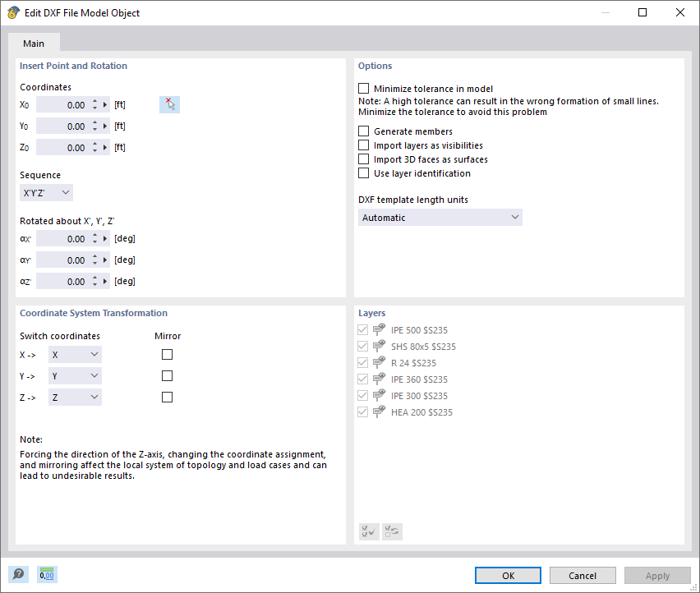Click the layer icon beside IPE 500 $S235

(x=378, y=329)
